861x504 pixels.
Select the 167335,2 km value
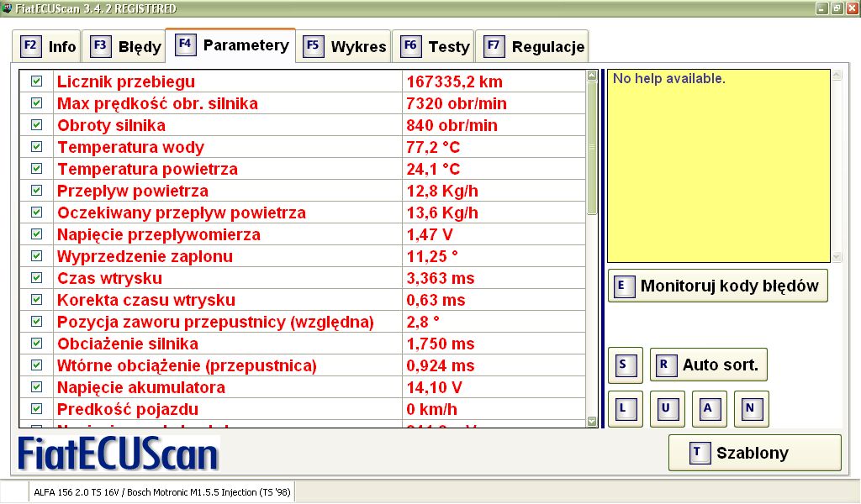pos(454,81)
